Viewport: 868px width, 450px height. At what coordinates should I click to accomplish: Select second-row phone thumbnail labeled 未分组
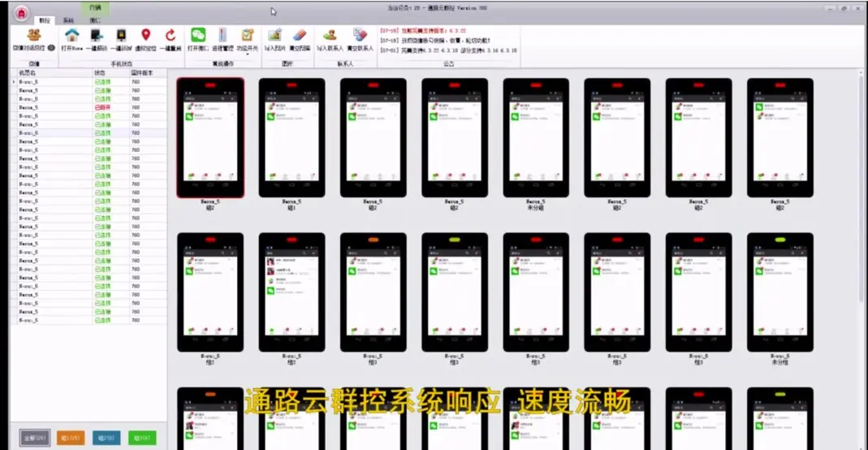tap(780, 292)
